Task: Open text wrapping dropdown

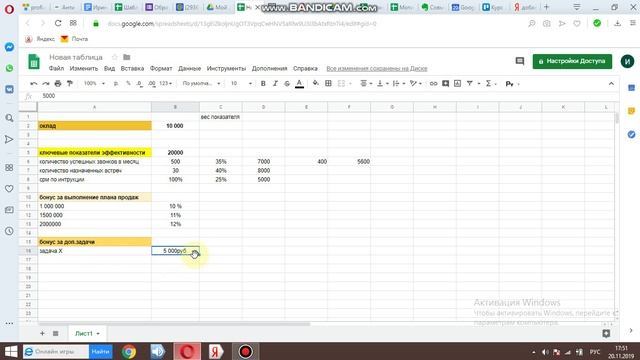Action: coord(398,84)
